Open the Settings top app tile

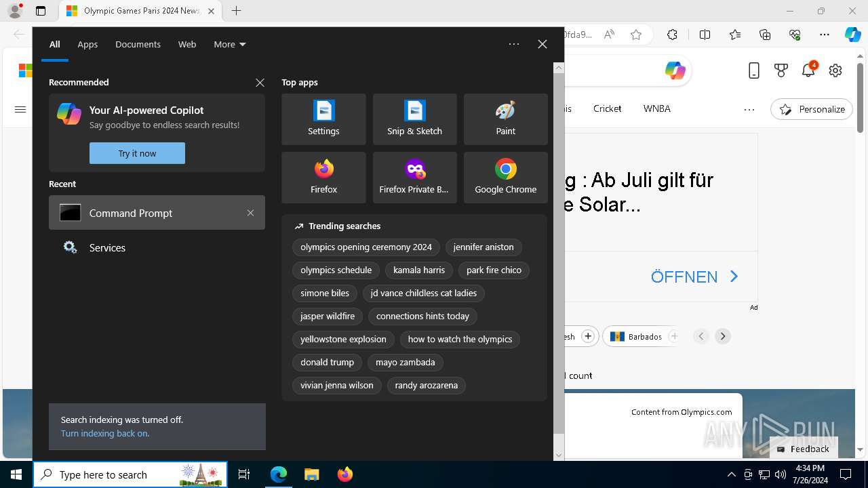tap(323, 119)
